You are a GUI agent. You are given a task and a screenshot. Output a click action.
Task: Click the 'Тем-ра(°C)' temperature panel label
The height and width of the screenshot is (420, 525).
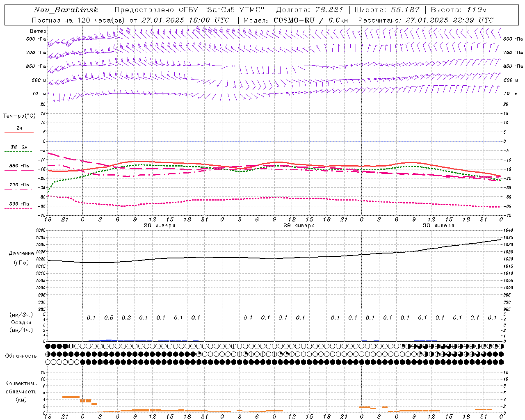tap(19, 116)
